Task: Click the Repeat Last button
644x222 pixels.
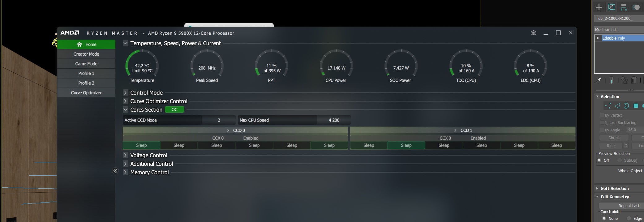Action: [x=621, y=206]
